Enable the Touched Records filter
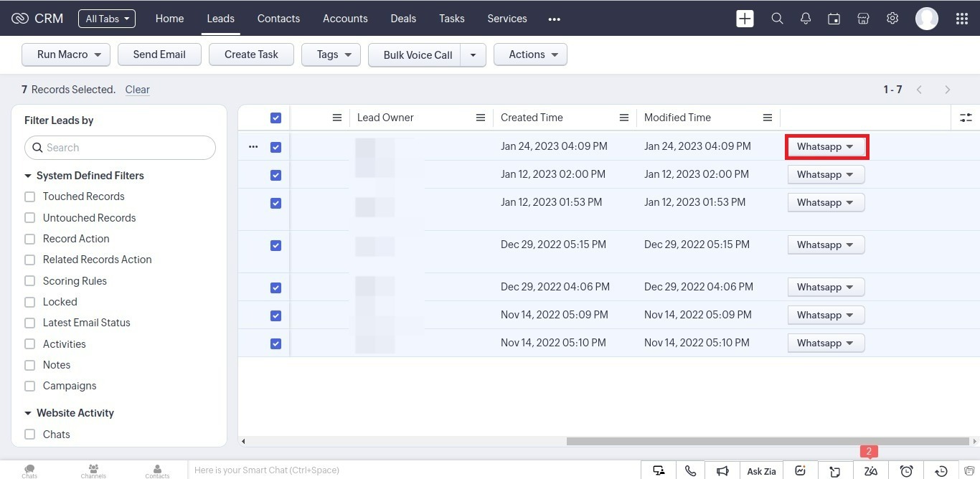980x479 pixels. (30, 196)
